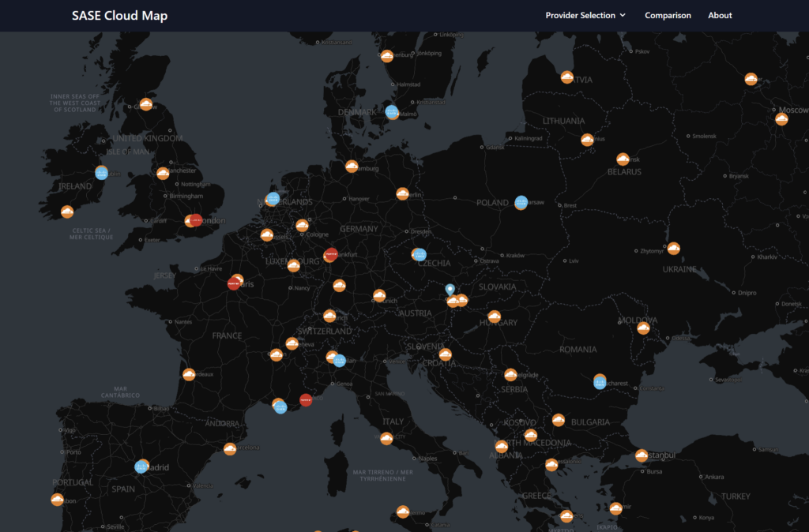Image resolution: width=809 pixels, height=532 pixels.
Task: Click the orange cloud marker at Lisbon
Action: [x=57, y=500]
